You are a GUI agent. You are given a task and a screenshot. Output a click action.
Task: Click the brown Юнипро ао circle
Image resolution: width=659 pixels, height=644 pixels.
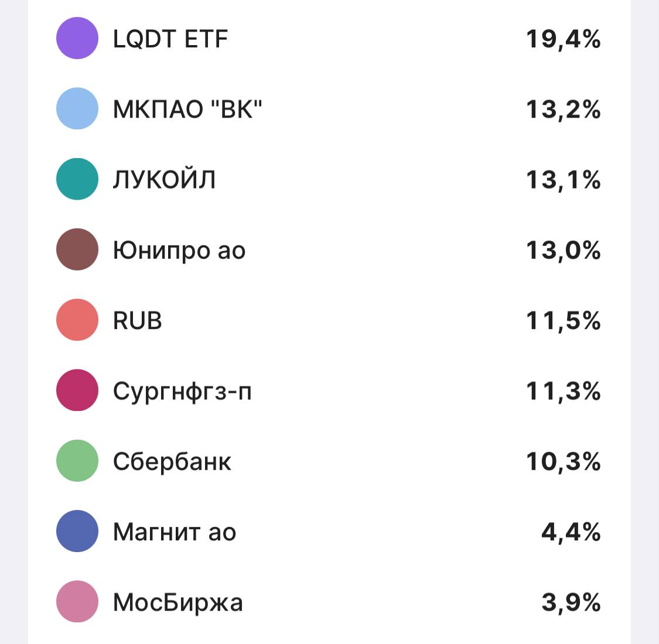click(77, 250)
